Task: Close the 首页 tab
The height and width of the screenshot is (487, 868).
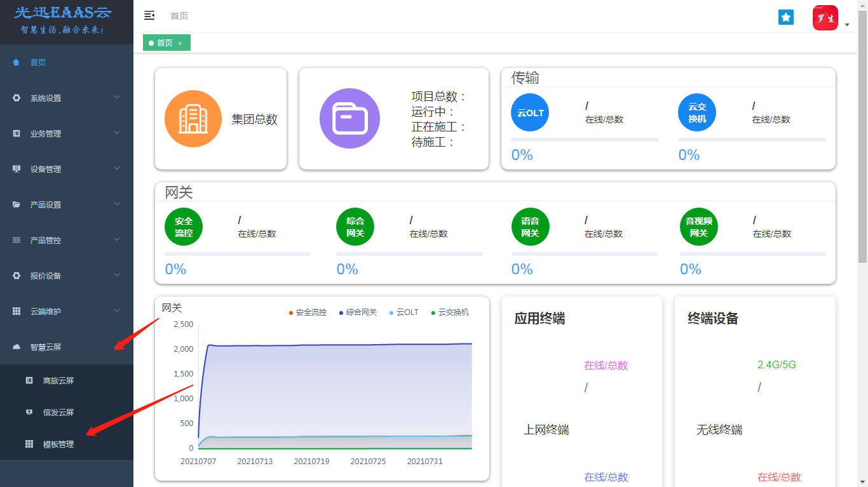Action: (180, 43)
